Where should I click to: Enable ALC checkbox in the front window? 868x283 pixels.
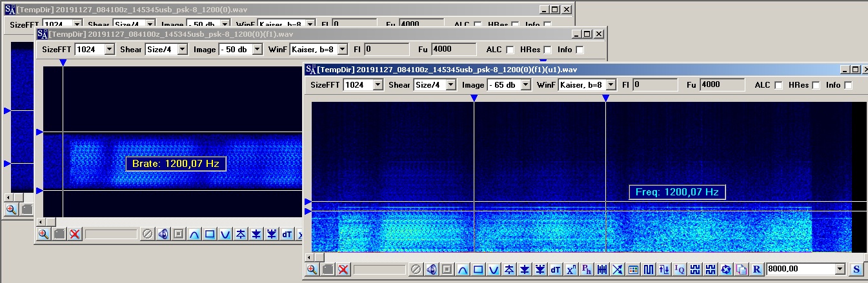tap(778, 85)
